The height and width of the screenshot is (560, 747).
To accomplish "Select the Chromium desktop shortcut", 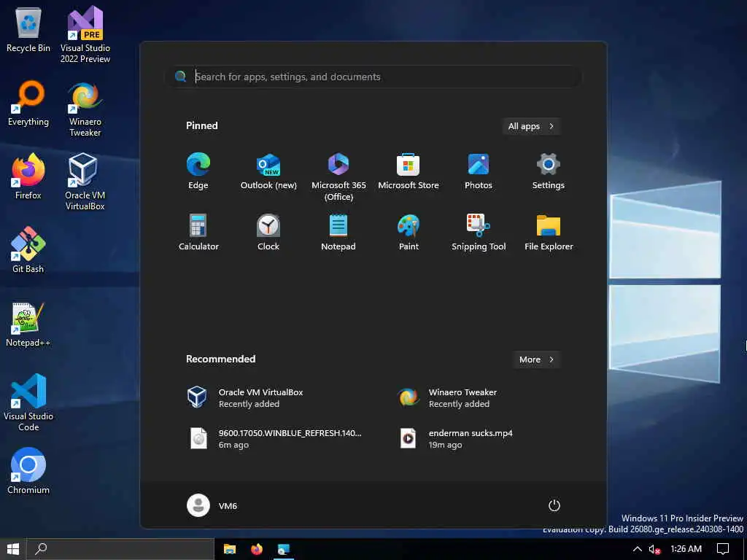I will (28, 472).
